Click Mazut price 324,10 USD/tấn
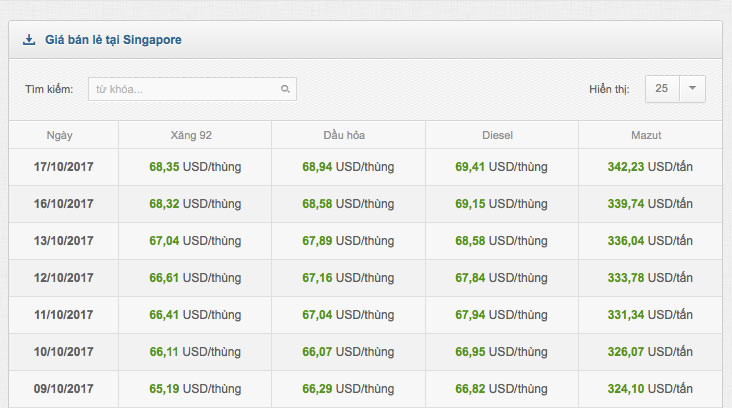The height and width of the screenshot is (408, 732). click(650, 388)
